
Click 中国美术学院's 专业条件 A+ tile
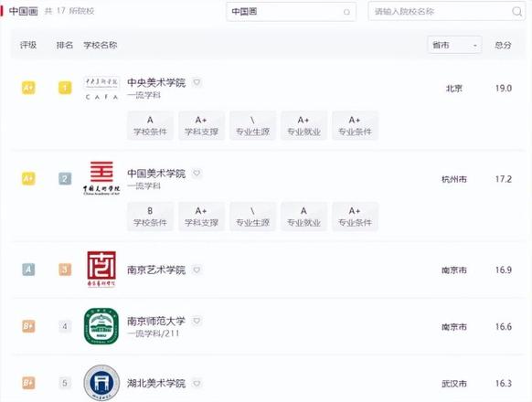356,217
